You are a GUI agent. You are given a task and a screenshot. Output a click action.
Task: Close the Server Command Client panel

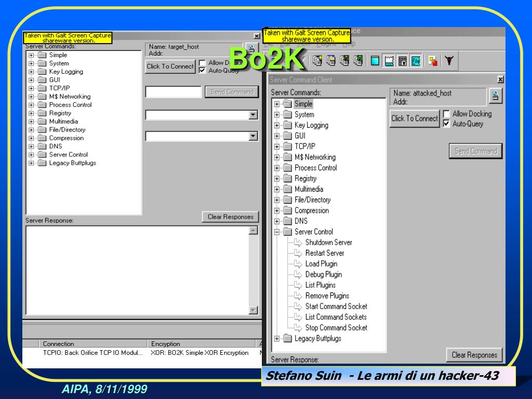pos(500,79)
